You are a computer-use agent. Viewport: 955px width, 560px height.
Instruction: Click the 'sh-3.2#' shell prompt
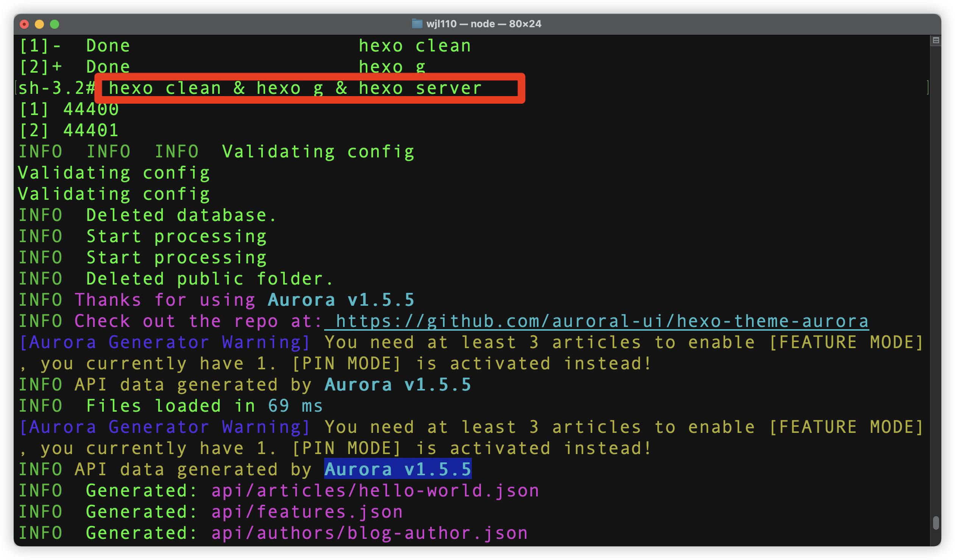pos(56,88)
